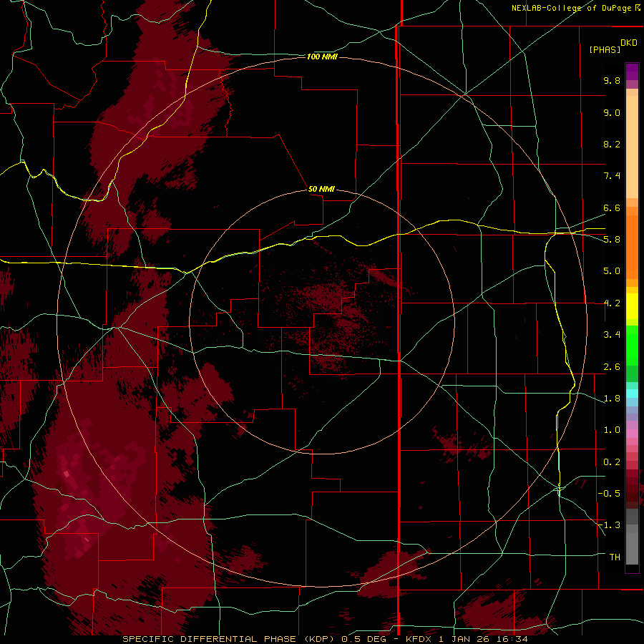
Task: Click the Specific Differential Phase (KDP) caption
Action: pos(229,639)
